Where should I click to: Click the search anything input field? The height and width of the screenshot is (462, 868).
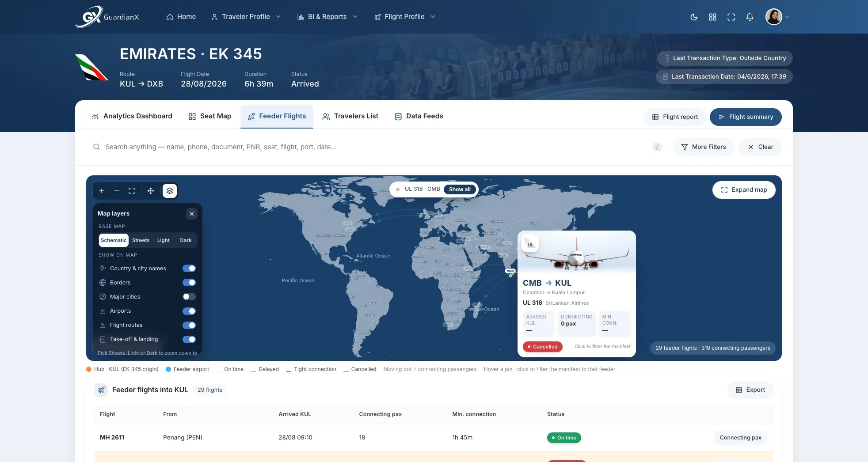tap(376, 147)
